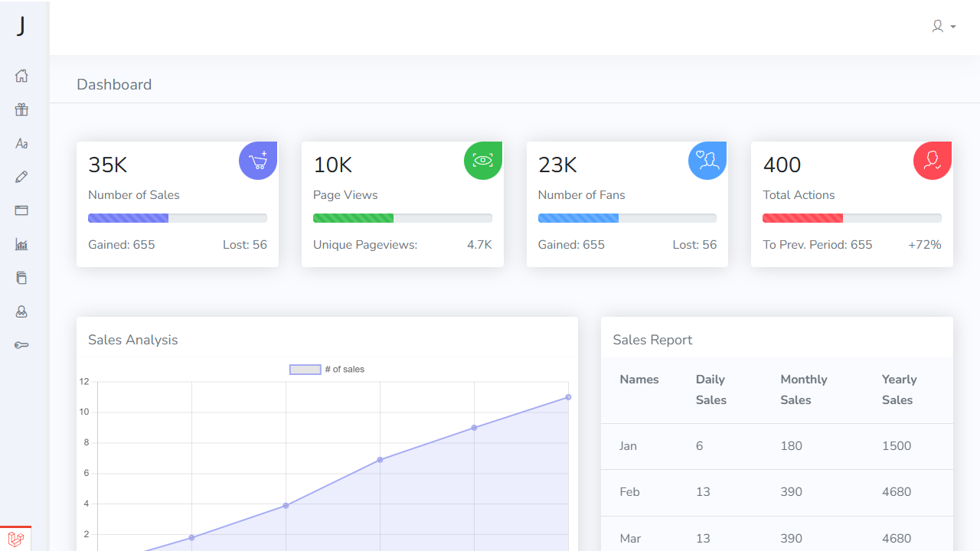Click the key icon in the sidebar
Image resolution: width=980 pixels, height=551 pixels.
(x=21, y=345)
